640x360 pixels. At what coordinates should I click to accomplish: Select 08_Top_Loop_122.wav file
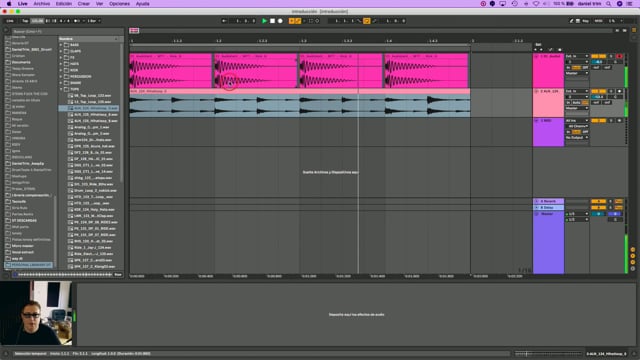coord(93,96)
